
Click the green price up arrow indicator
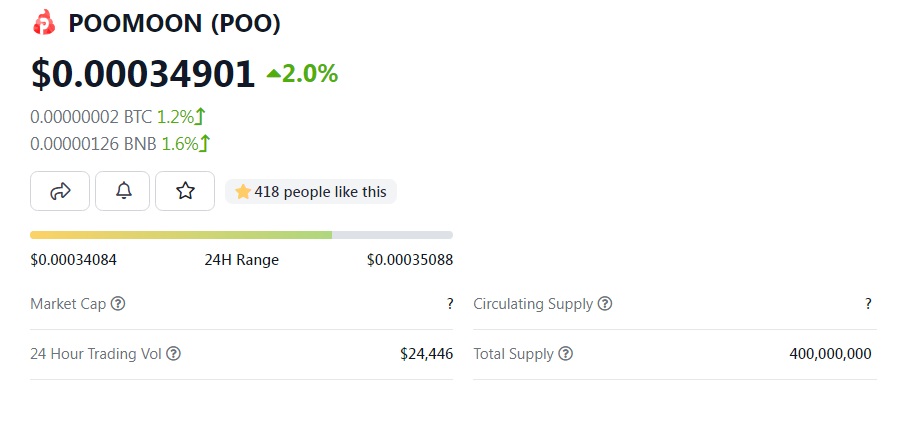pyautogui.click(x=274, y=73)
